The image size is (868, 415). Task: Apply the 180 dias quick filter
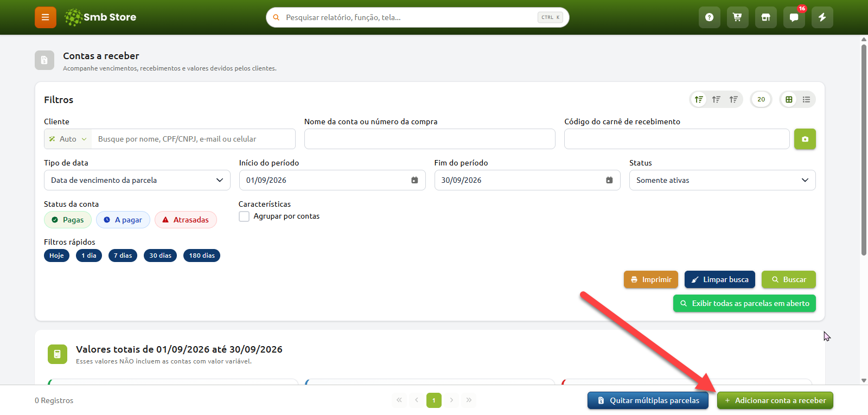coord(202,256)
